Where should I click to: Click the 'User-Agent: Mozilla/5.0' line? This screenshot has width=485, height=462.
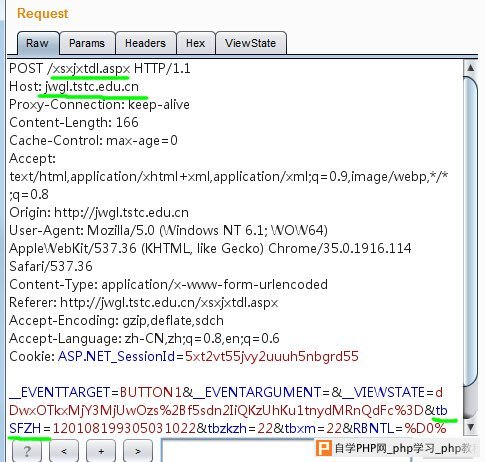168,230
